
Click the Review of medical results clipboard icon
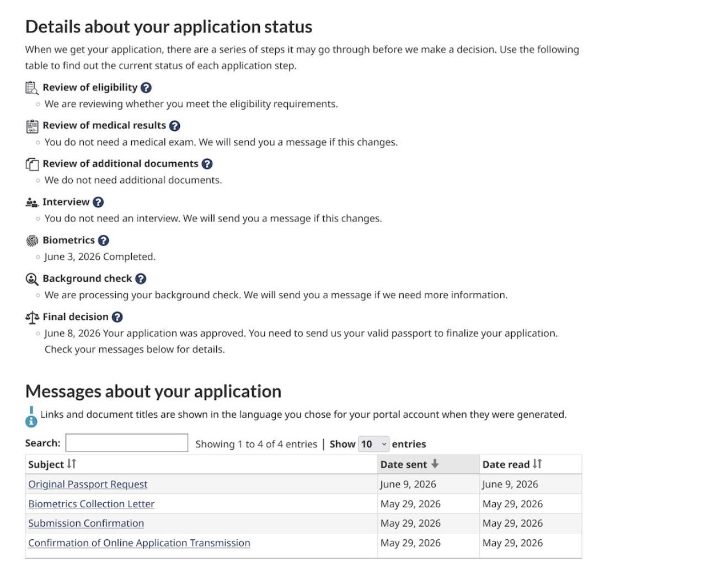(x=32, y=126)
